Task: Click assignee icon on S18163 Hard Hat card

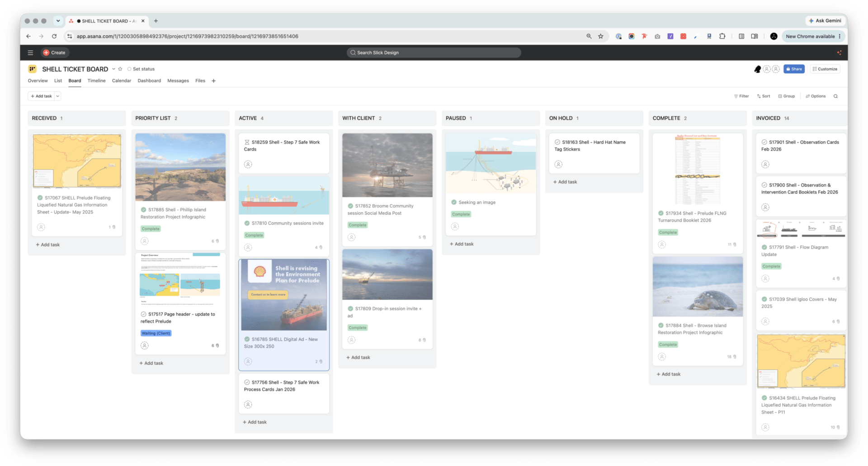Action: (x=559, y=165)
